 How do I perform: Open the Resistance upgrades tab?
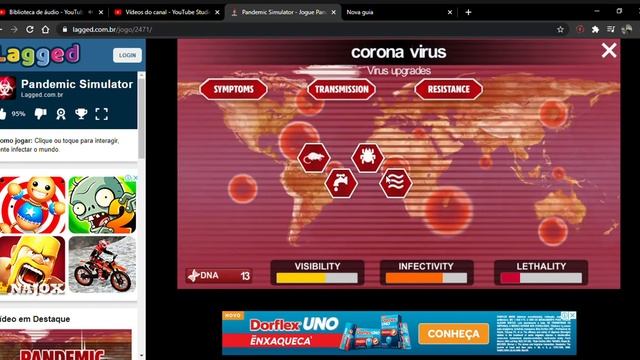click(x=449, y=89)
